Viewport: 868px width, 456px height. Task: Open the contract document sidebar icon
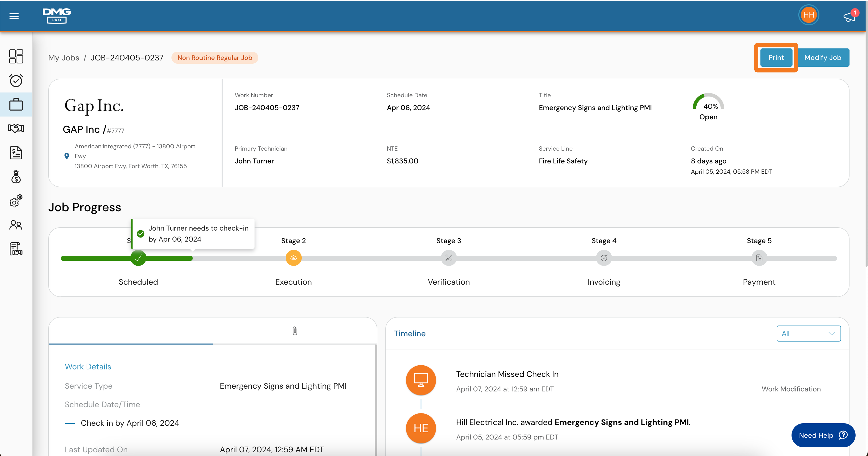pyautogui.click(x=16, y=249)
